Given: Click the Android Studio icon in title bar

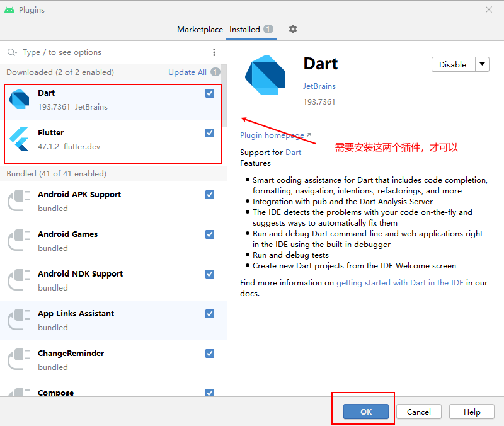Looking at the screenshot, I should (9, 9).
